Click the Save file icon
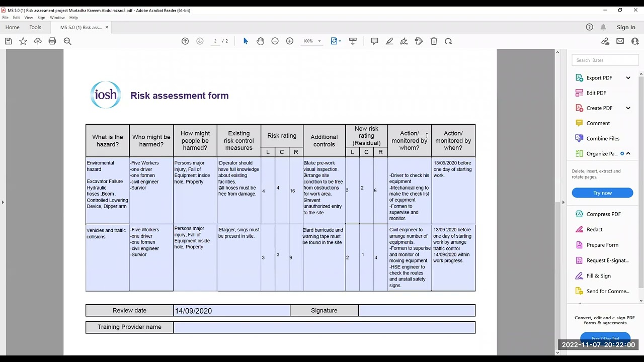The height and width of the screenshot is (362, 644). point(9,41)
